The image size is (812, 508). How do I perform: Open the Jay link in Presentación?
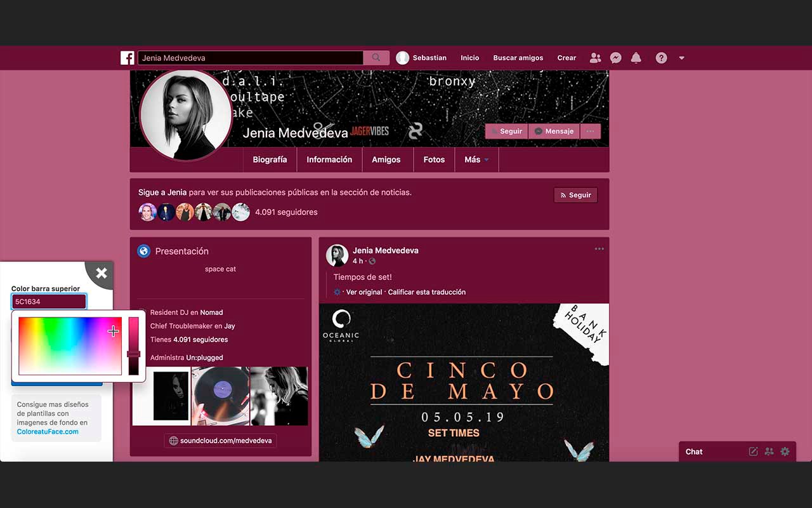click(x=230, y=326)
